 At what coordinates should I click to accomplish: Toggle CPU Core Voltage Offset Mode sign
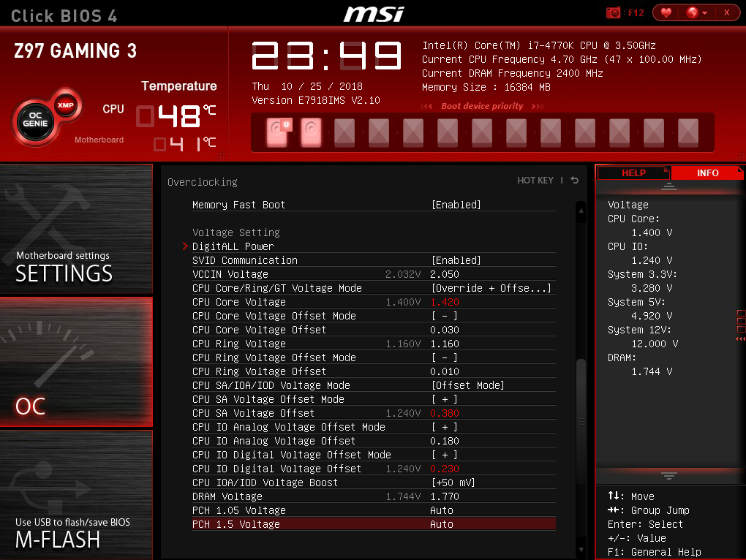(445, 316)
